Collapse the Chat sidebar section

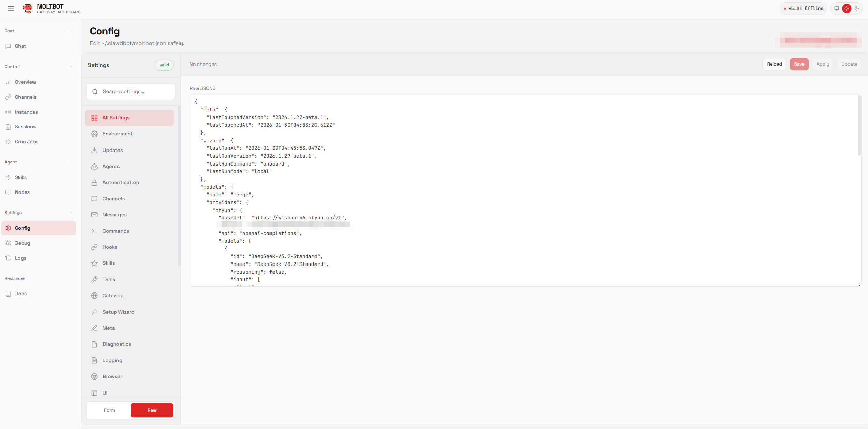point(71,31)
